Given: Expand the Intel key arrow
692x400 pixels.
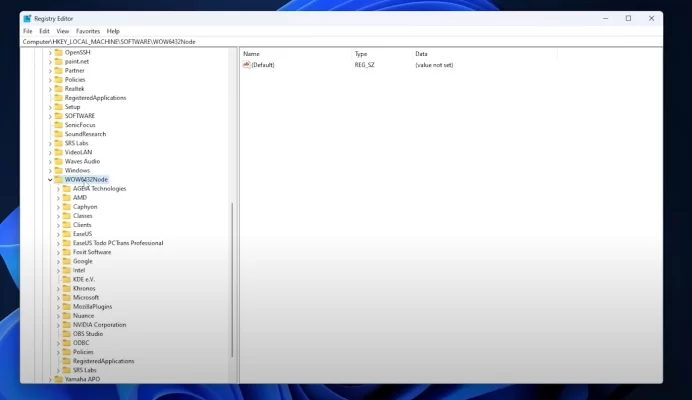Looking at the screenshot, I should (58, 270).
